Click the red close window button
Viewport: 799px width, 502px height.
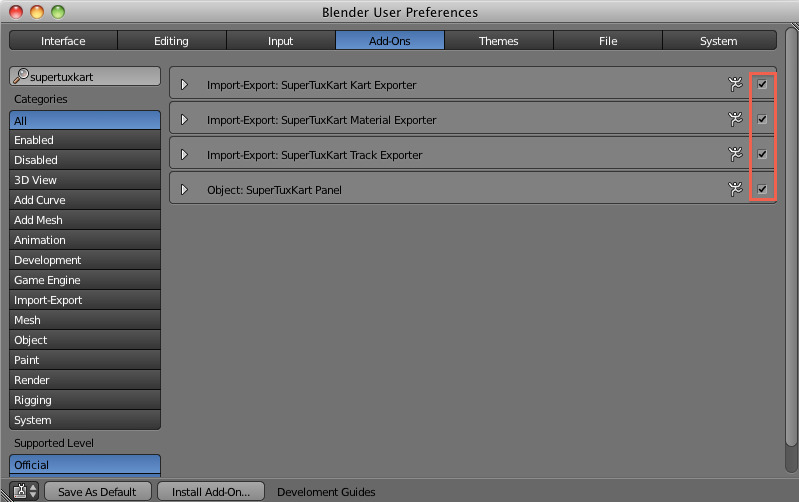[16, 12]
